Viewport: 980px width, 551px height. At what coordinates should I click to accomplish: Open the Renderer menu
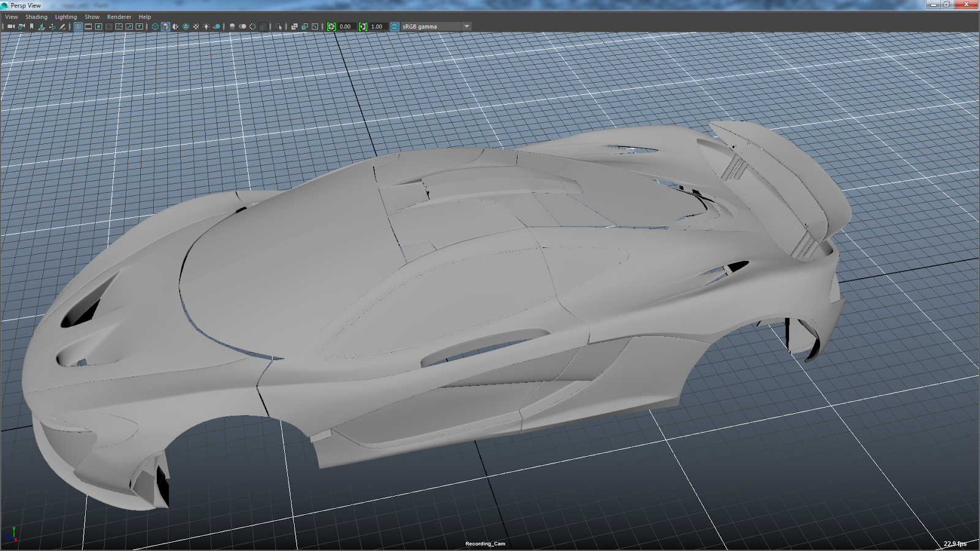pos(119,17)
